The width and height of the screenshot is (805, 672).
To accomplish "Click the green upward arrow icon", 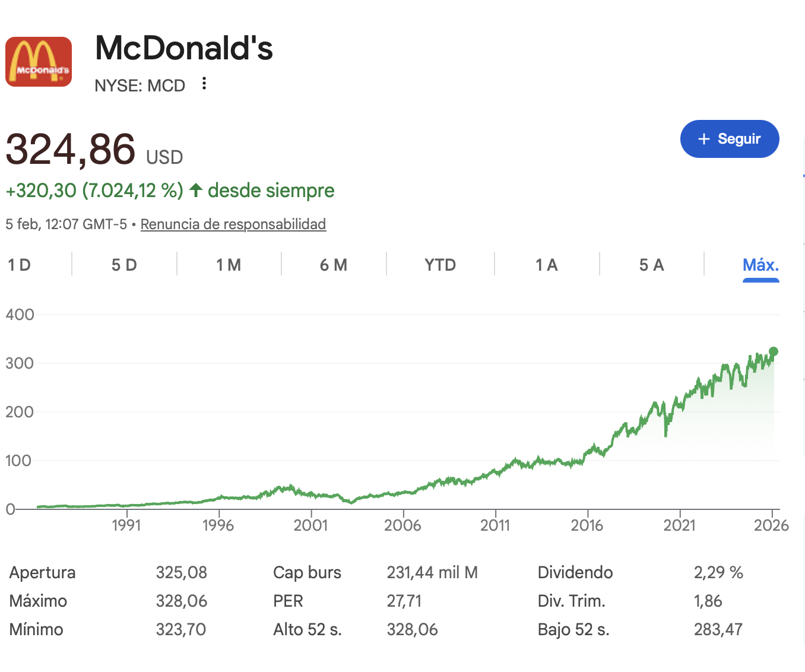I will click(x=196, y=191).
